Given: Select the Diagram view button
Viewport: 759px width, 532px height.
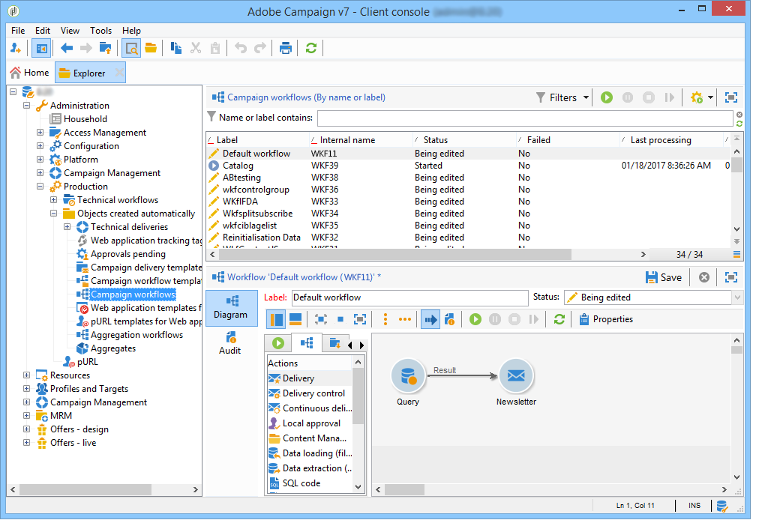Looking at the screenshot, I should tap(231, 308).
